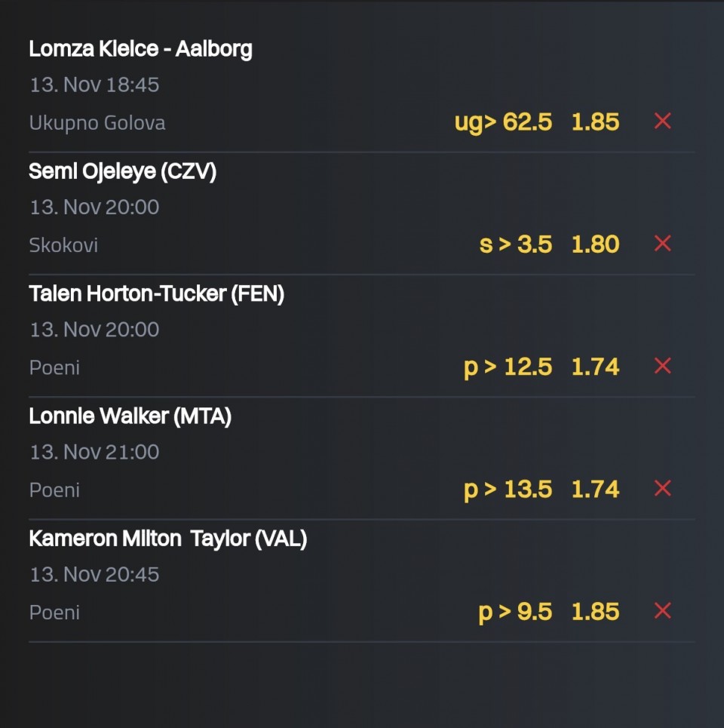Select the p > 13.5 pick
The image size is (724, 728).
[508, 490]
